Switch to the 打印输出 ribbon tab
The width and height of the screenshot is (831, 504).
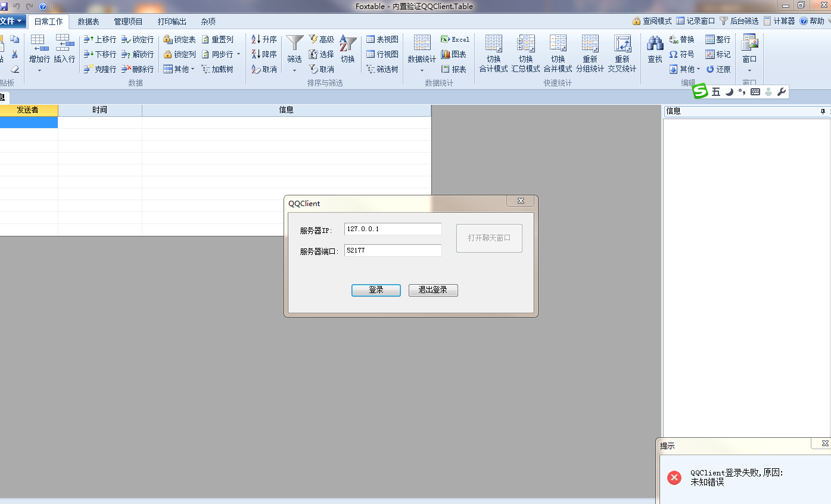(172, 21)
